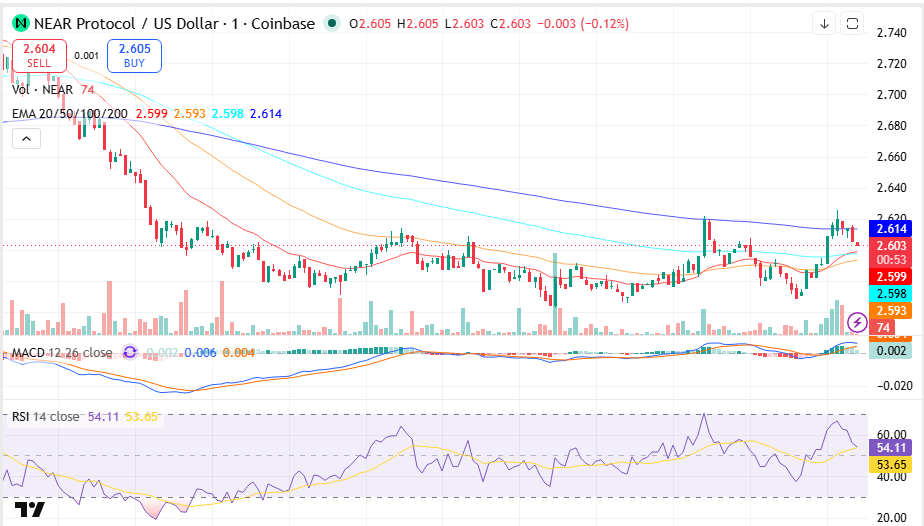Click the cyan 2.598 price axis label
The height and width of the screenshot is (526, 924).
coord(890,293)
